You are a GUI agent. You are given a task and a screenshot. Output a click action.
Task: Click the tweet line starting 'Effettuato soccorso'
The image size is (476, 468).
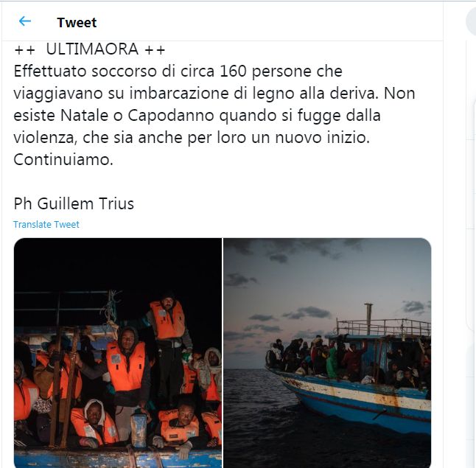coord(178,71)
